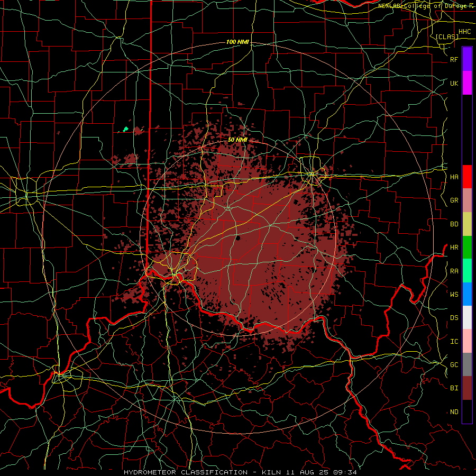Screen dimensions: 476x476
Task: Click the 'GR' legend label text
Action: coord(454,200)
